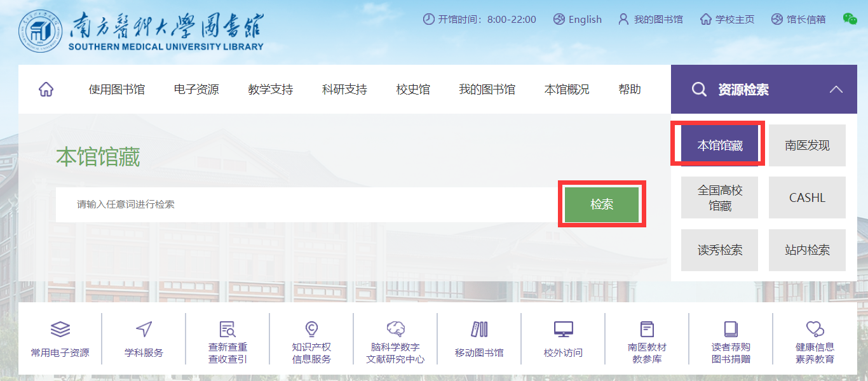Go to the 学校主页 link

click(x=735, y=19)
